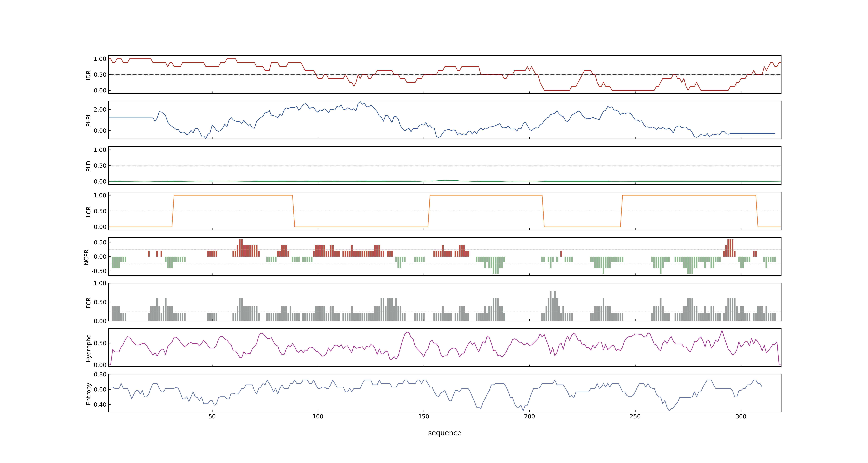This screenshot has width=868, height=463.
Task: Click the 1.00 tick label of FCR panel
Action: [x=100, y=283]
